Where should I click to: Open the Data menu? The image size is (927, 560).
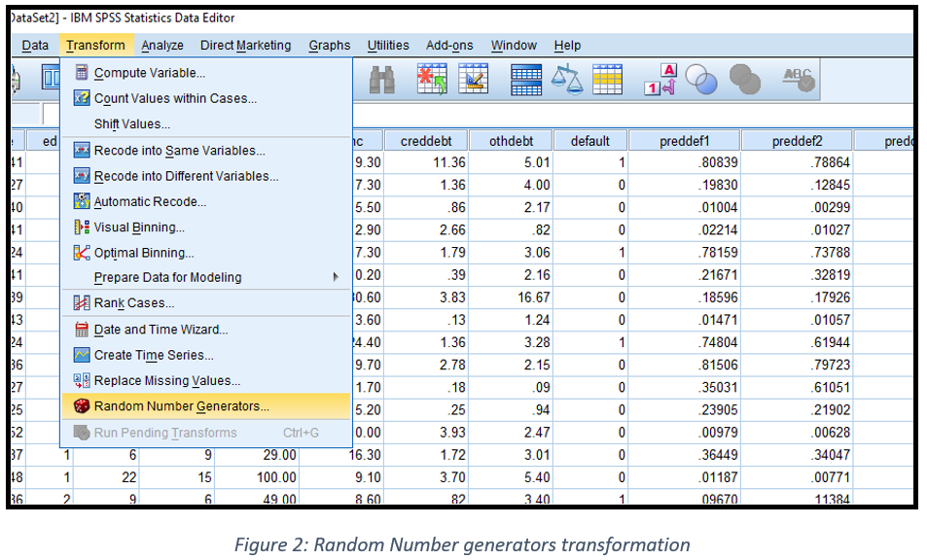(35, 45)
